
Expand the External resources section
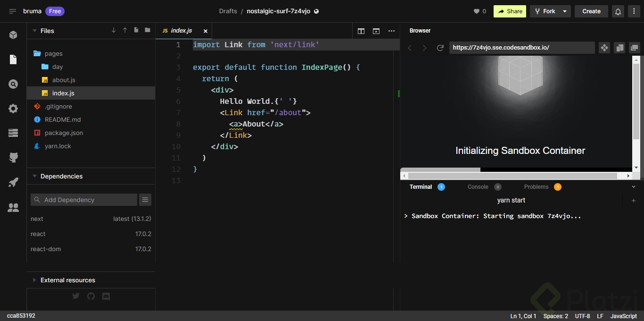[x=34, y=280]
